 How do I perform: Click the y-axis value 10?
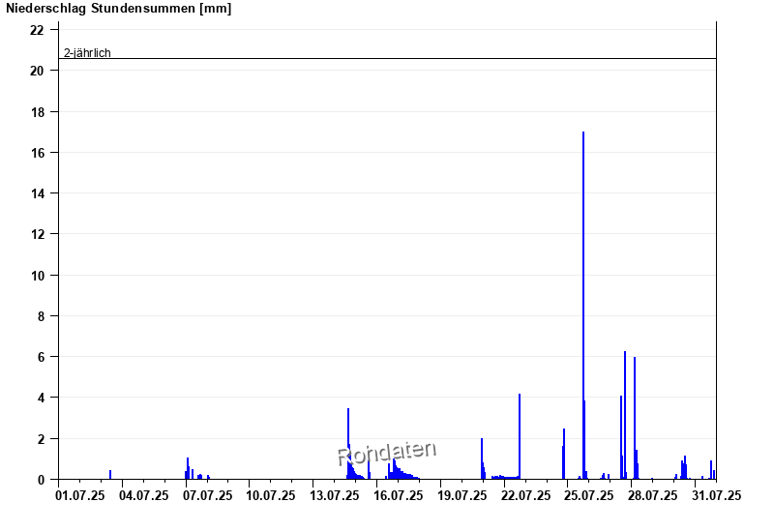click(x=37, y=276)
